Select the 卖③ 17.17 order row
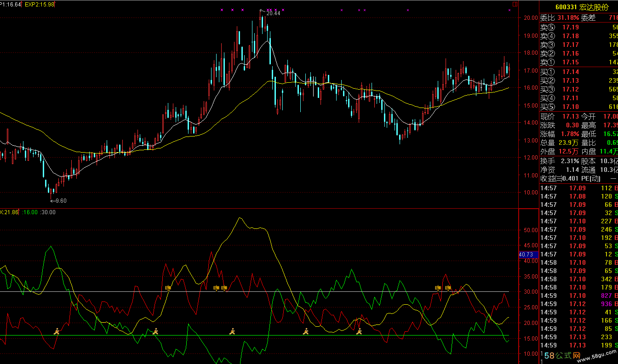618x364 pixels. point(579,45)
